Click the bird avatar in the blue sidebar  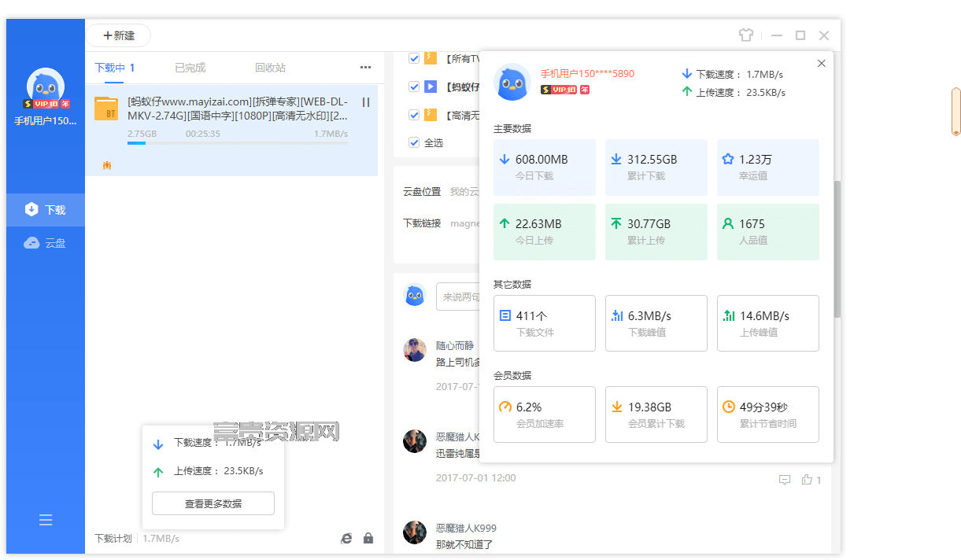(x=45, y=86)
